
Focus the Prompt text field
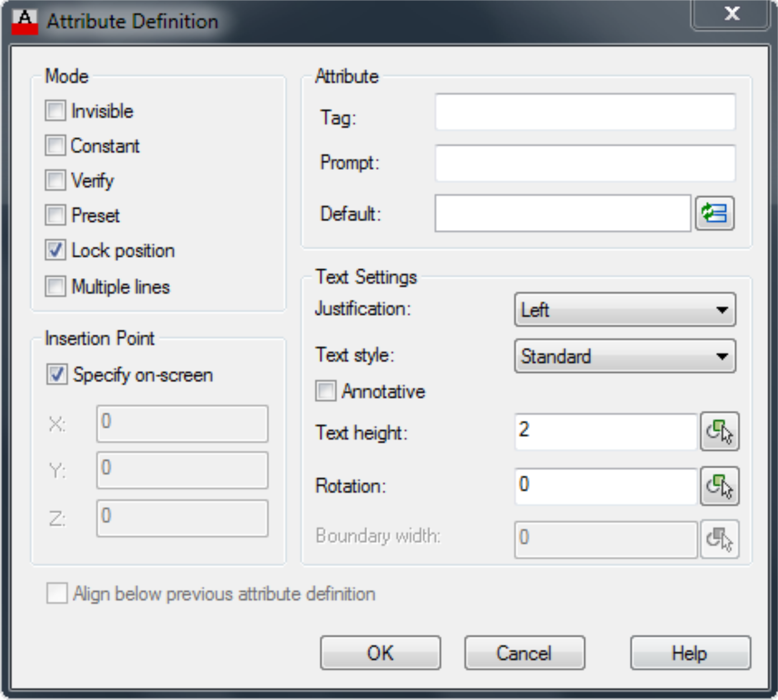[x=585, y=163]
